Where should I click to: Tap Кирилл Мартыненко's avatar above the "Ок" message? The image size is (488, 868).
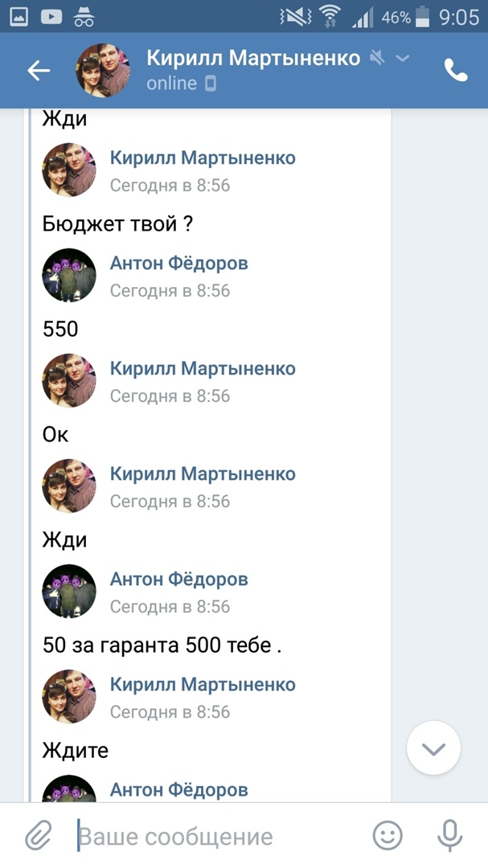coord(69,381)
